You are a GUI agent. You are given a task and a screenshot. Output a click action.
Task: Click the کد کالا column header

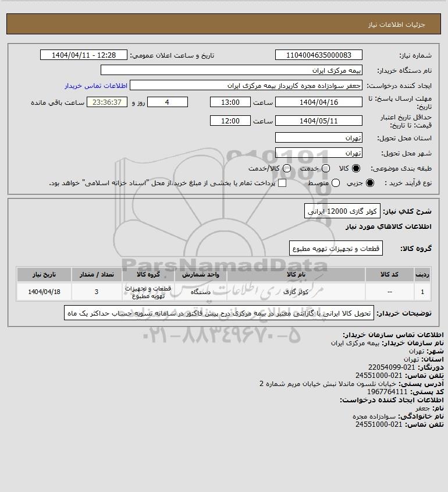pos(389,274)
